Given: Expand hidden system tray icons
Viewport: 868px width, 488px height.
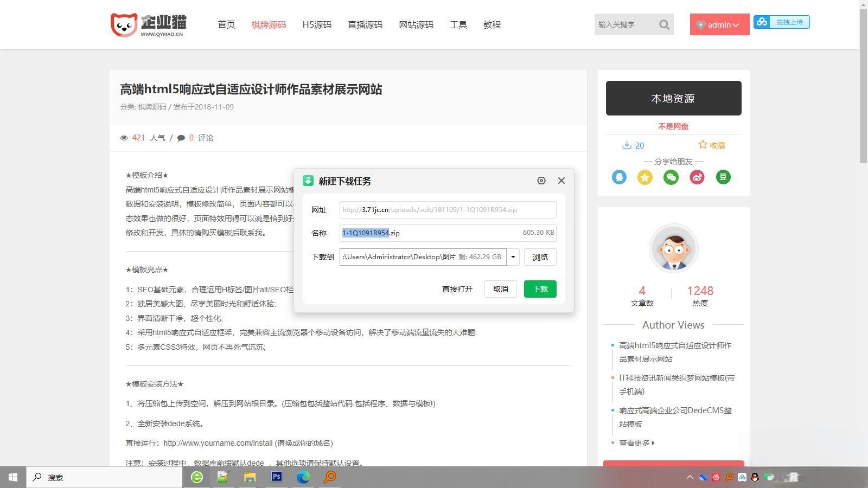Looking at the screenshot, I should (690, 478).
